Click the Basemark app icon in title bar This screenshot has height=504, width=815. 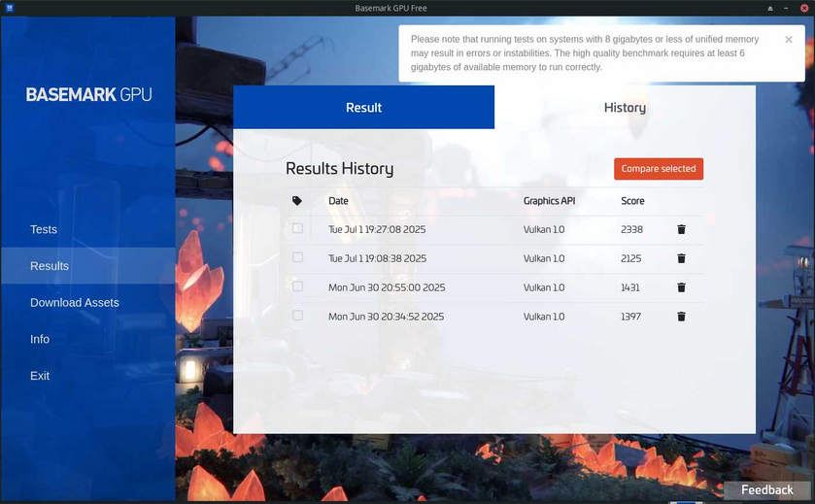click(x=10, y=8)
